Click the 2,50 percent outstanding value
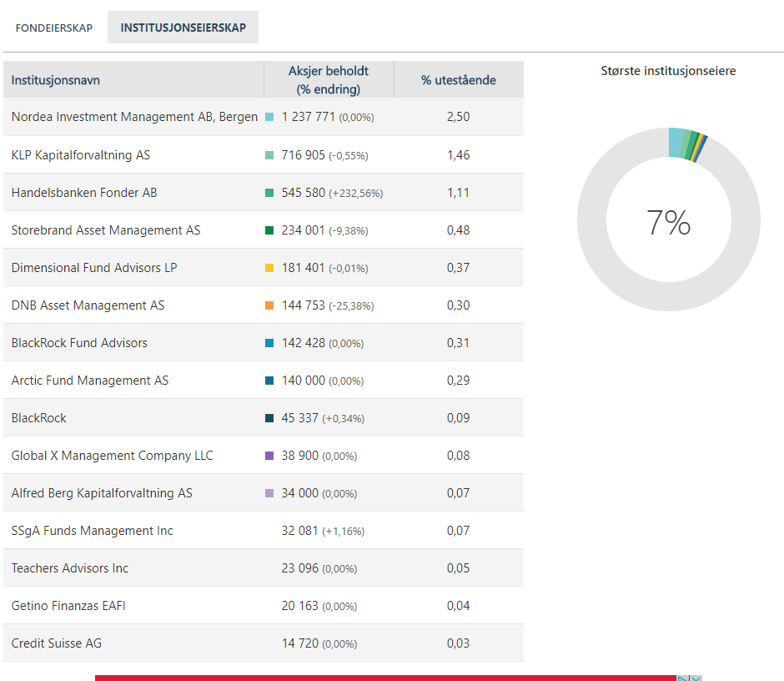 (x=459, y=117)
